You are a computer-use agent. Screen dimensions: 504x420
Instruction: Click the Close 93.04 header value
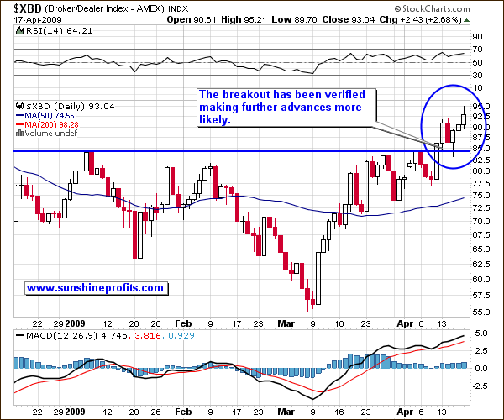[348, 19]
